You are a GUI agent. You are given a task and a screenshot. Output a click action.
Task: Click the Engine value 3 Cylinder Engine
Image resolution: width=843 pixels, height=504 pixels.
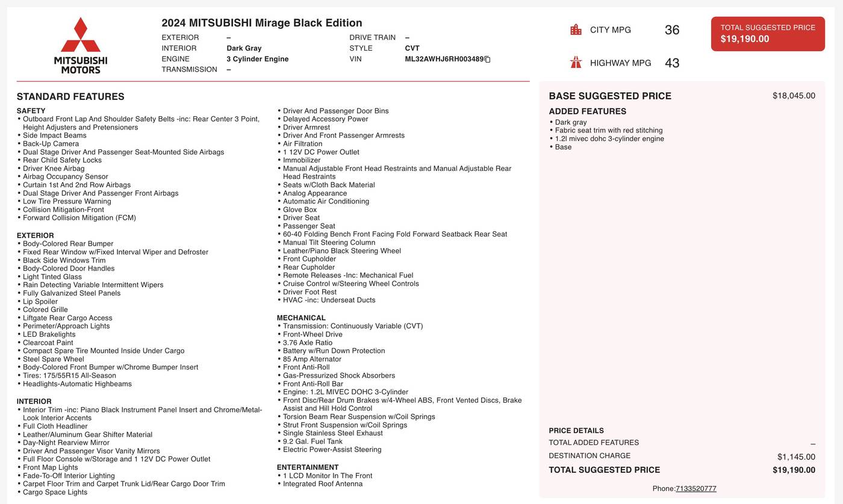click(258, 59)
